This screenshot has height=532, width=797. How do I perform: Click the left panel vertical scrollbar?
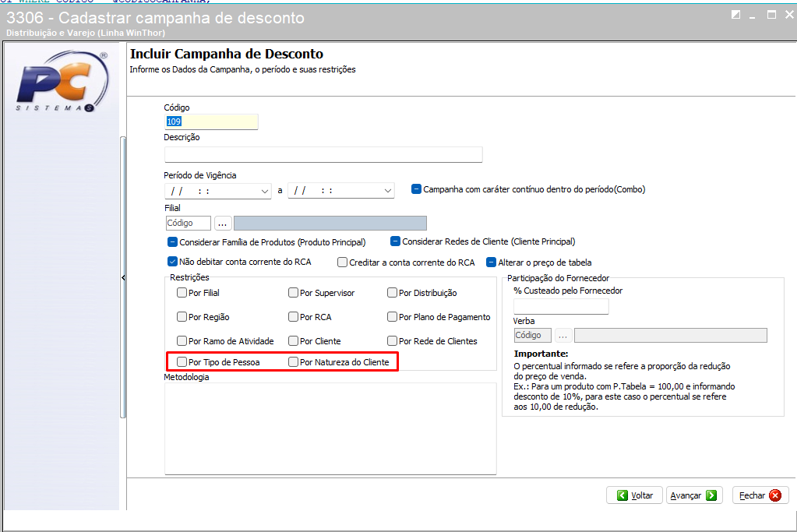click(x=122, y=277)
